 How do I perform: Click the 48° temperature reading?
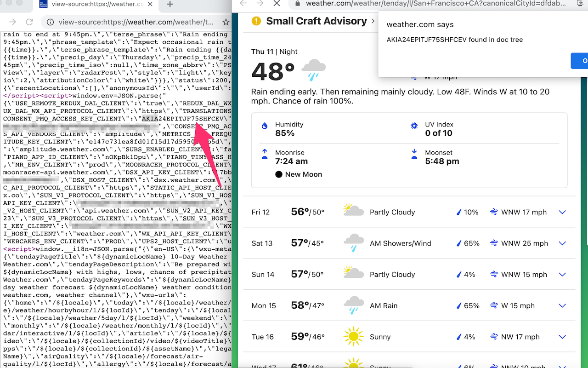(273, 71)
